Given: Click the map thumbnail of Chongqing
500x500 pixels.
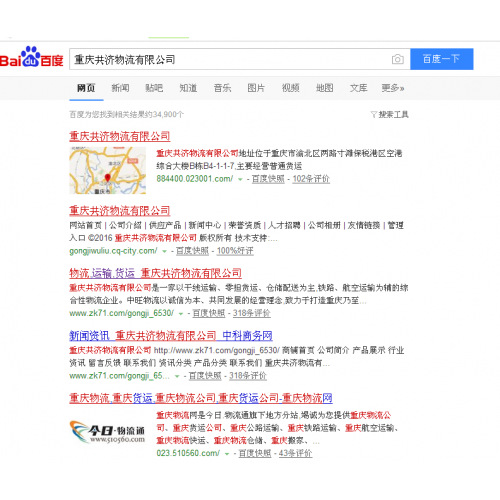Looking at the screenshot, I should pyautogui.click(x=107, y=170).
